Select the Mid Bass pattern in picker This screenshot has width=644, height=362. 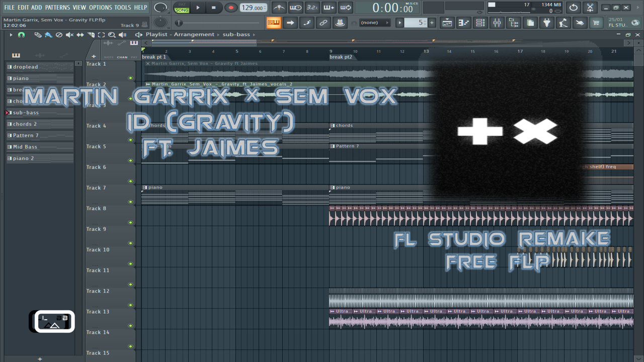coord(40,147)
